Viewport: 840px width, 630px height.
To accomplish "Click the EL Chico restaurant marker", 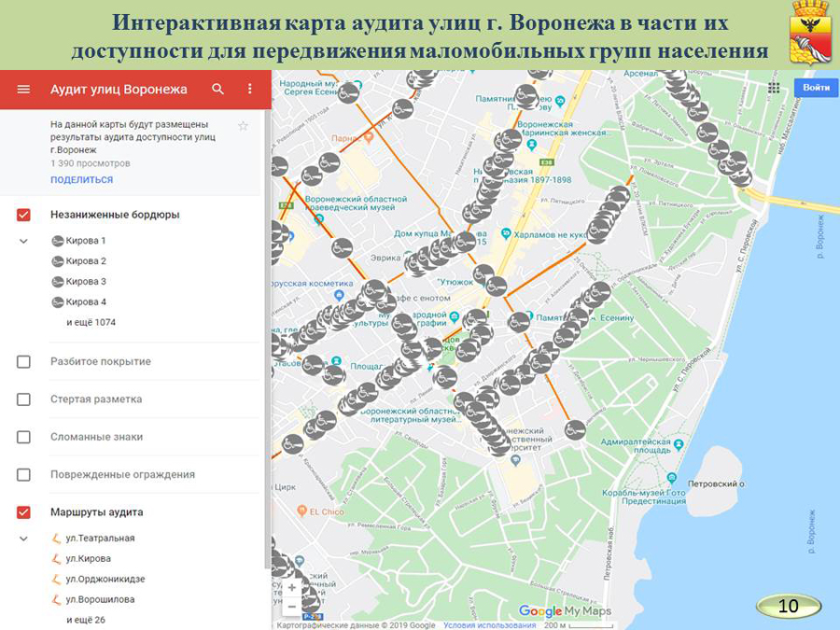I will [302, 511].
